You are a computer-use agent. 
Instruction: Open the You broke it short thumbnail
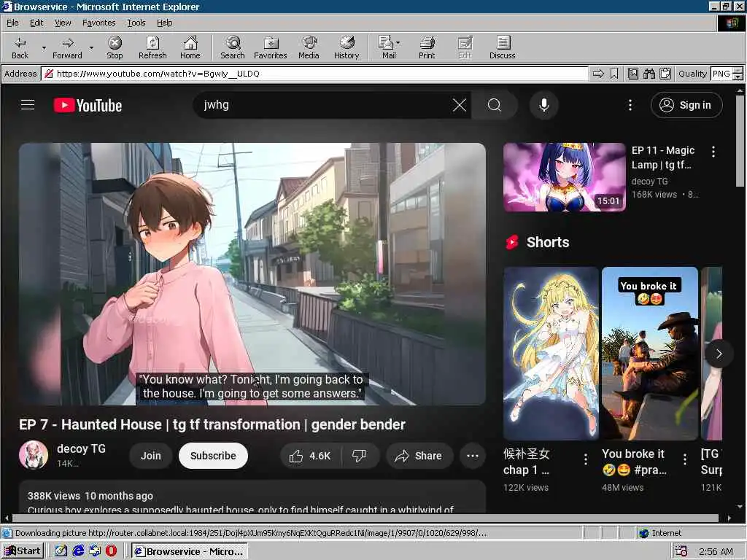click(650, 354)
